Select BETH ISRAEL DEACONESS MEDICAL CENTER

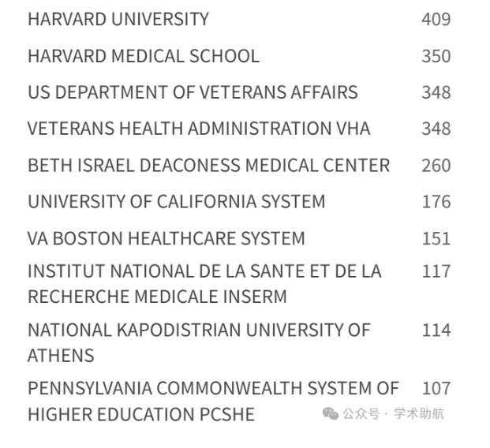point(209,165)
